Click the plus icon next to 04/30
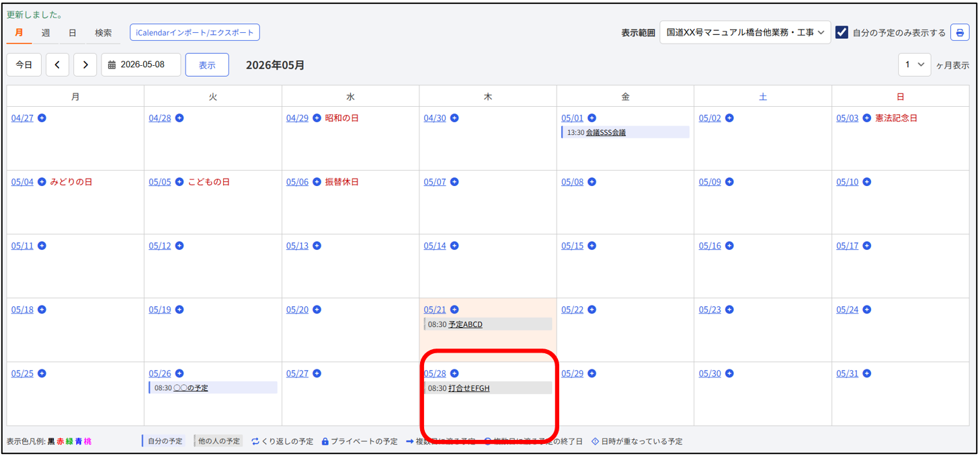 tap(454, 118)
